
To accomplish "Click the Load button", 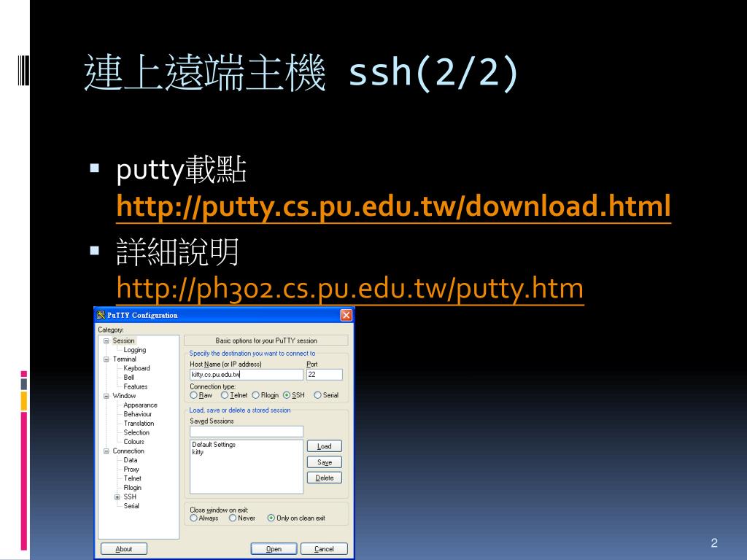I will point(325,446).
